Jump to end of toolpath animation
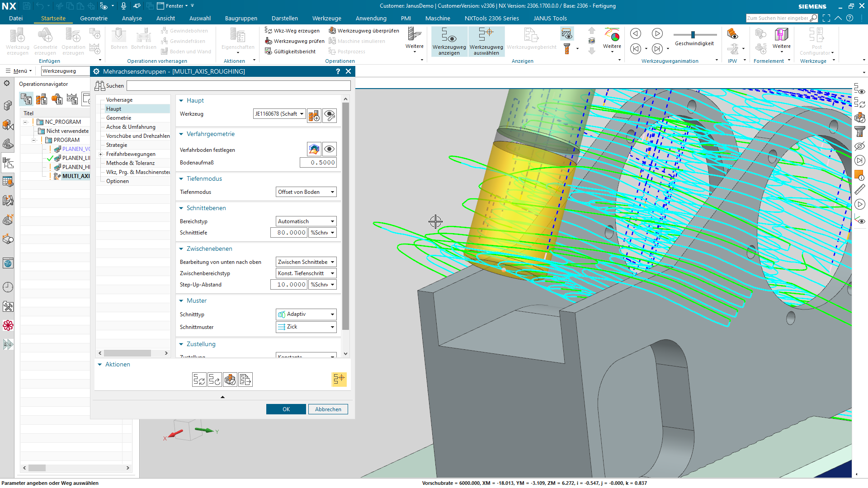The width and height of the screenshot is (868, 488). coord(657,49)
